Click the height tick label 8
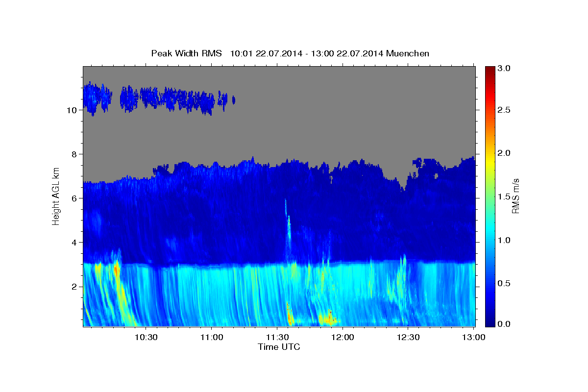Screen dimensions: 588x392 click(x=75, y=154)
